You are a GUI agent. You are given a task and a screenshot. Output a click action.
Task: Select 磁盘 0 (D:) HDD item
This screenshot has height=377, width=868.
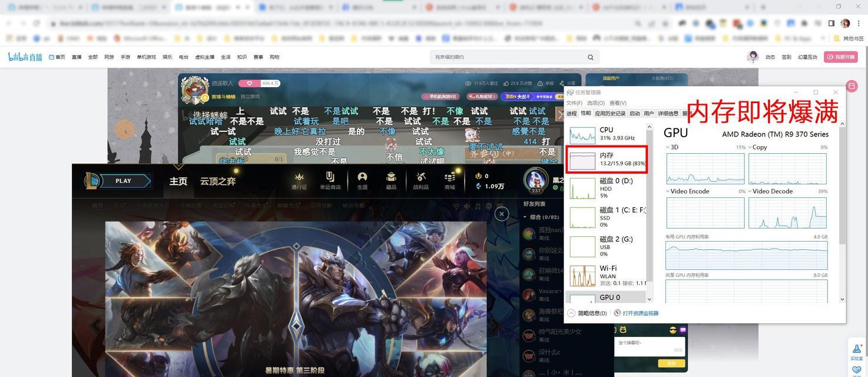coord(606,188)
